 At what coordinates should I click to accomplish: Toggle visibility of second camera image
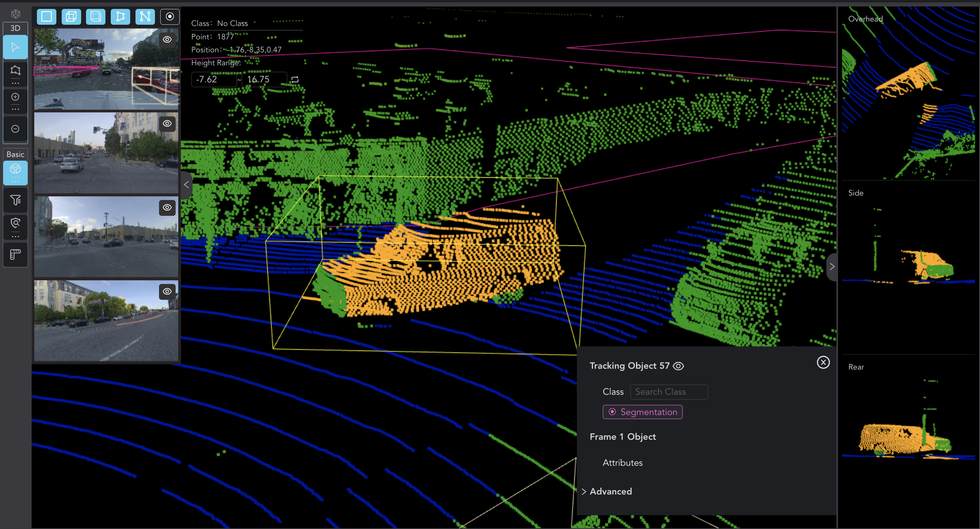[167, 123]
